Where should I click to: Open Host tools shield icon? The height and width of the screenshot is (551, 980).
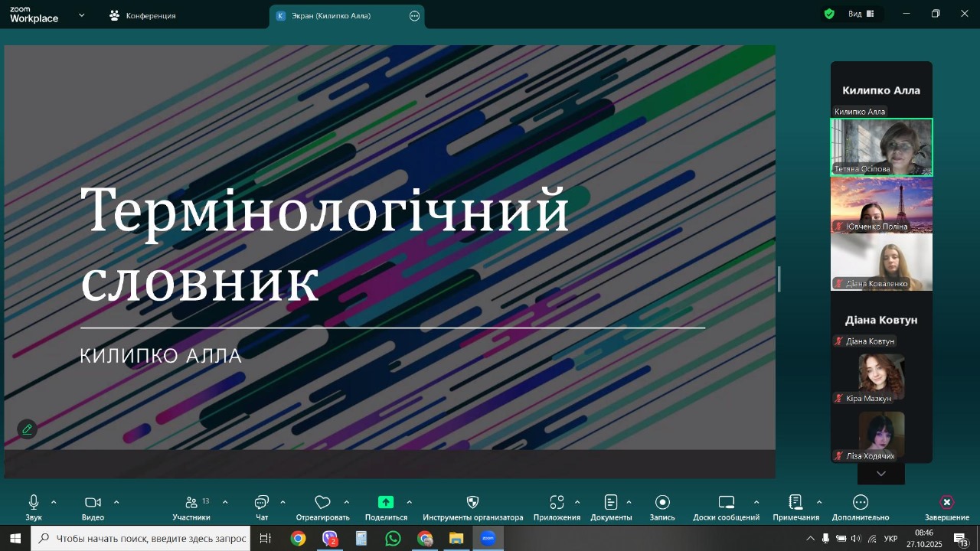472,502
